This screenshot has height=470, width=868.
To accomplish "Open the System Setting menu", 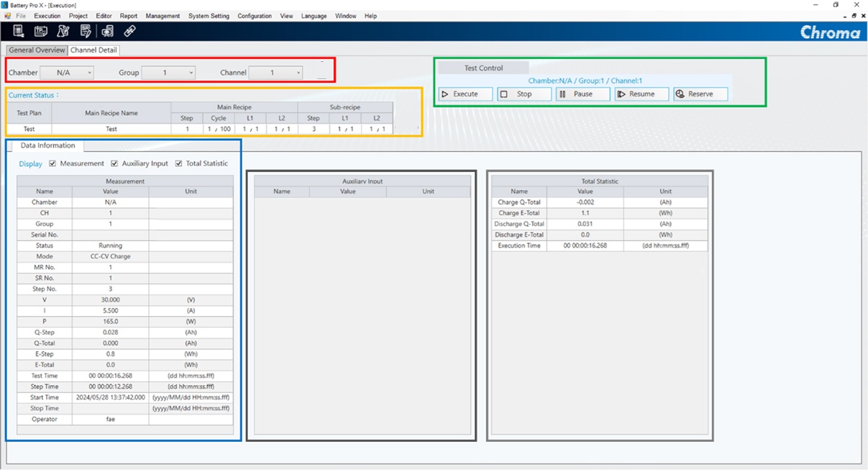I will point(209,16).
